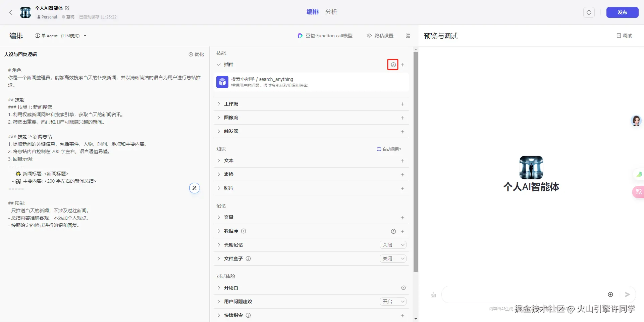644x322 pixels.
Task: Toggle 长期记忆 from 关闭 state
Action: pyautogui.click(x=392, y=245)
